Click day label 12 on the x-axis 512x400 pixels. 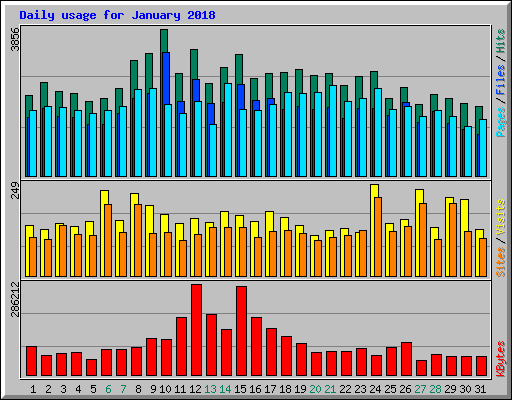(195, 389)
